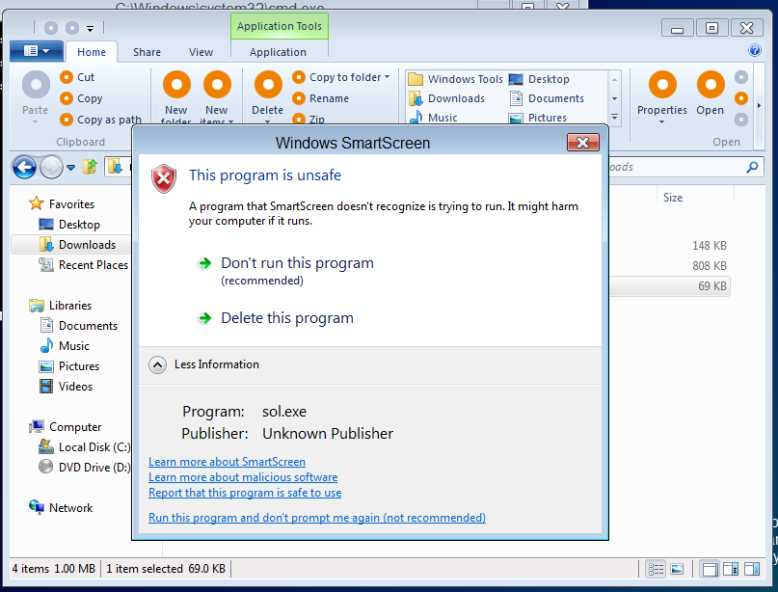Screen dimensions: 778x592
Task: Click Report that this program is safe
Action: coord(245,492)
